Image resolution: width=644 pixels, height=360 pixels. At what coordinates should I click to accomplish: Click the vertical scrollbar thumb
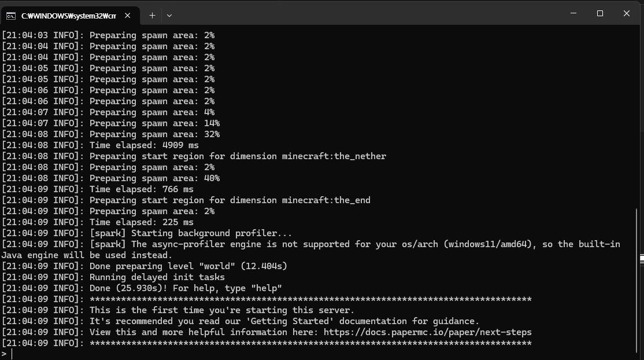[x=637, y=282]
